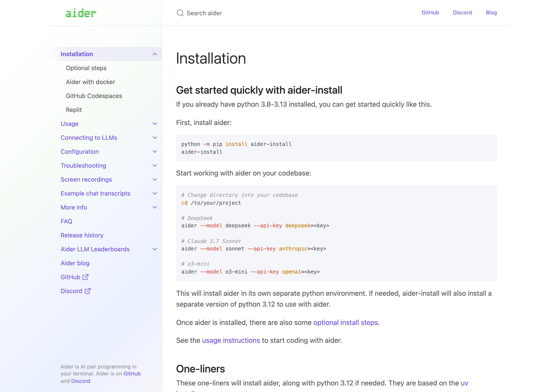This screenshot has width=558, height=392.
Task: Open Connecting to LLMs sidebar item
Action: pyautogui.click(x=89, y=138)
